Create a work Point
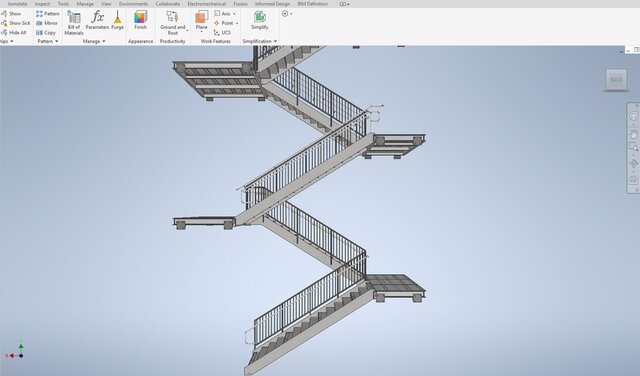This screenshot has height=376, width=640. (x=224, y=23)
